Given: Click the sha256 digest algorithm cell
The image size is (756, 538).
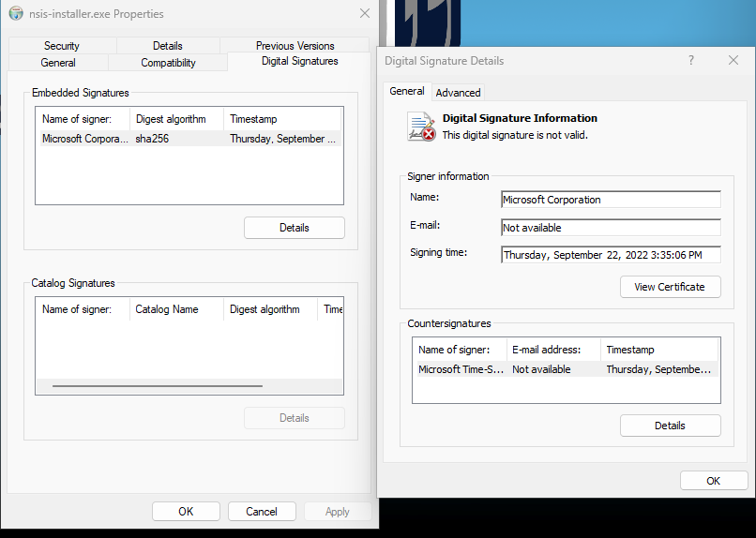Looking at the screenshot, I should tap(152, 139).
